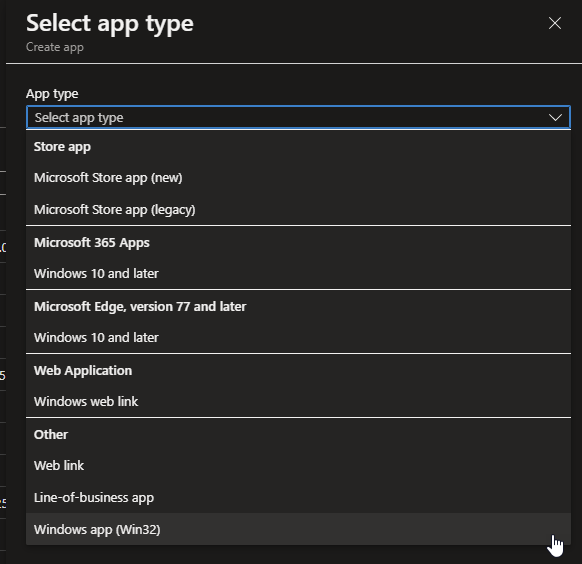Choose Microsoft Store app (new)
This screenshot has height=564, width=582.
(298, 178)
